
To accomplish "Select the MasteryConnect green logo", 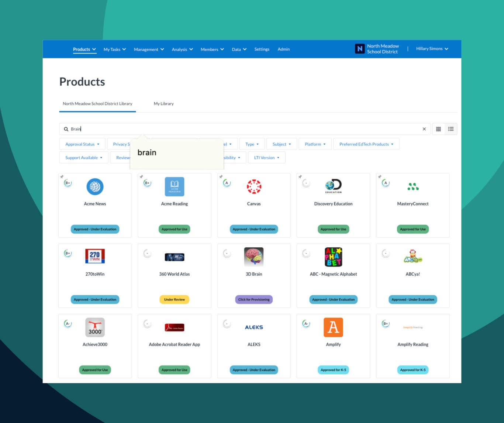I will coord(412,187).
